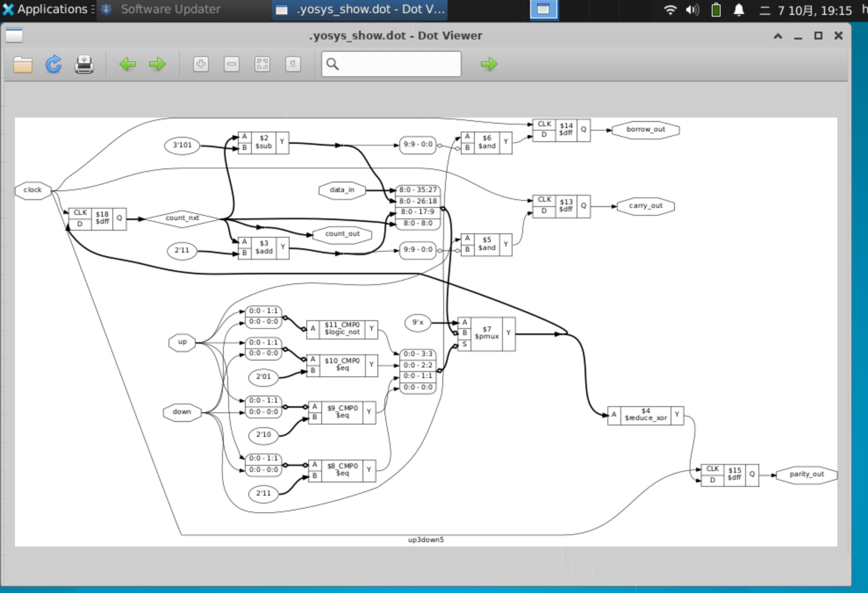Screen dimensions: 868x593
Task: Click the count_nxt diamond node
Action: click(x=182, y=218)
